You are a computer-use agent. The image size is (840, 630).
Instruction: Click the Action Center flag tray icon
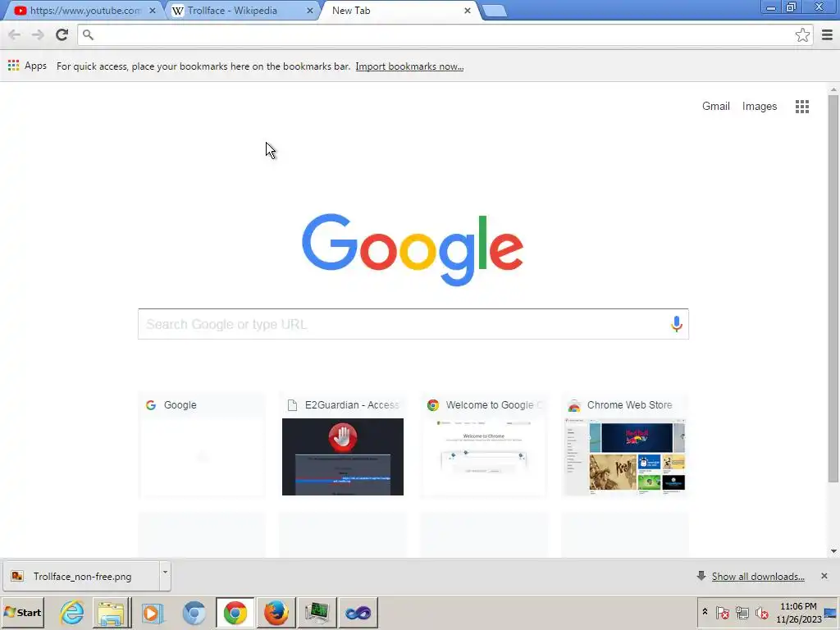point(722,612)
